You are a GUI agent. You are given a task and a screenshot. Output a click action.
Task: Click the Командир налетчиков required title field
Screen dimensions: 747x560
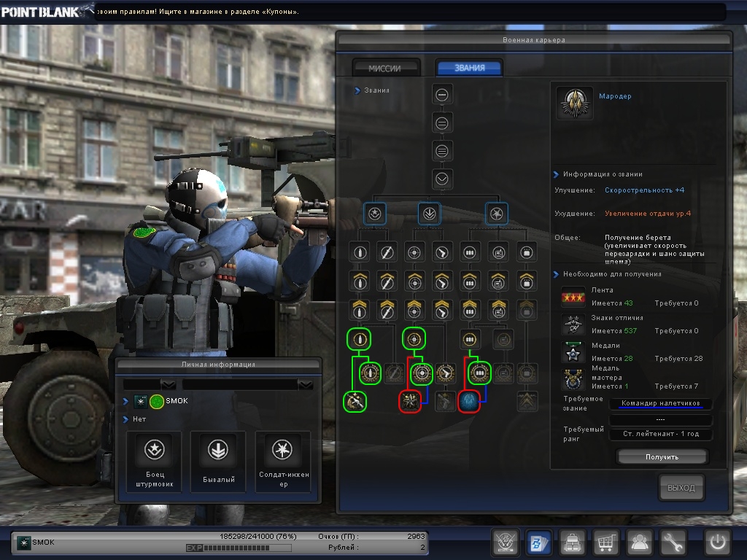[661, 403]
